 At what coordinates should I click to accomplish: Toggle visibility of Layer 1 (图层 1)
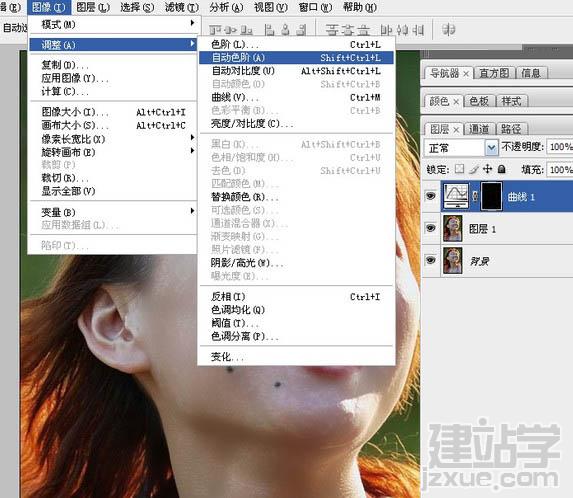click(x=430, y=228)
